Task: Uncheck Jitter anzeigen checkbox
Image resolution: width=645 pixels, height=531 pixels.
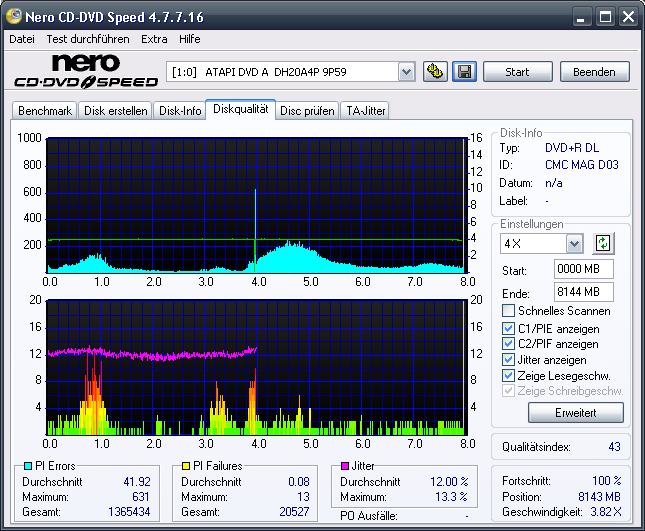Action: coord(508,359)
